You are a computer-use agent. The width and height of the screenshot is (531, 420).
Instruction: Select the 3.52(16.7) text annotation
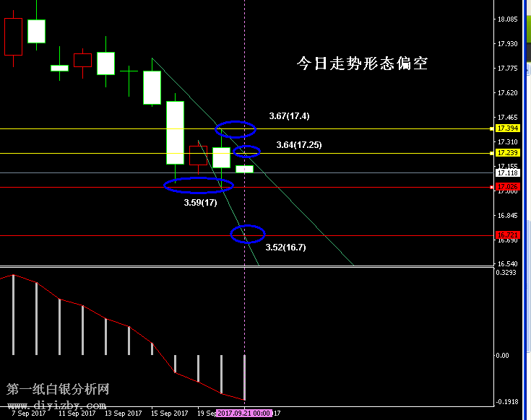(x=285, y=248)
